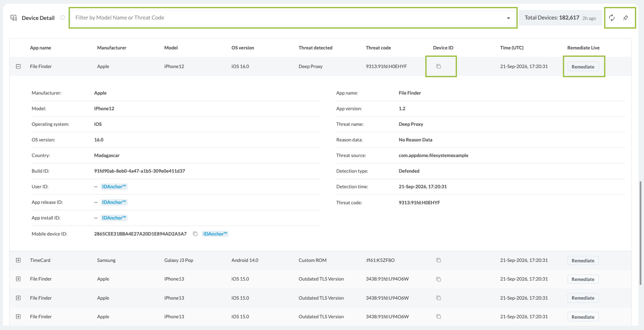
Task: Click the Model Name or Threat Code filter field
Action: coord(293,18)
